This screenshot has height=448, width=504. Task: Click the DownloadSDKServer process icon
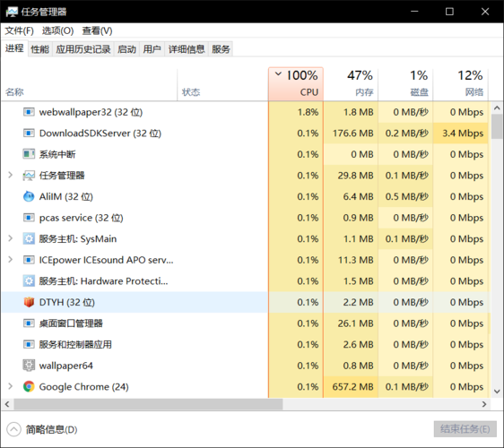pyautogui.click(x=29, y=133)
